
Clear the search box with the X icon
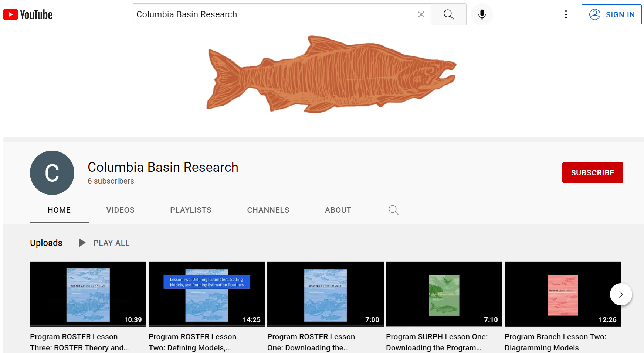point(421,14)
